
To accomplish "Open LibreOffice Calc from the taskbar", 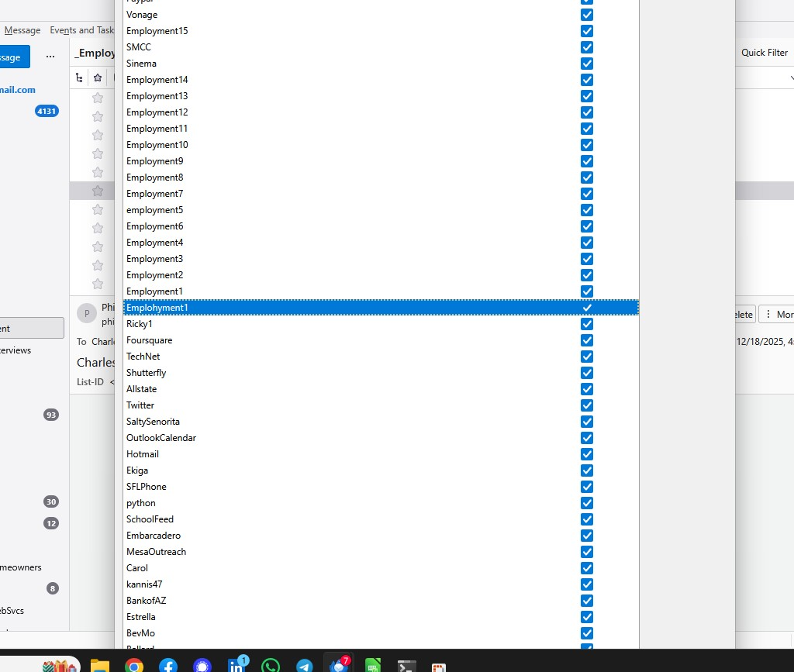I will pyautogui.click(x=373, y=666).
